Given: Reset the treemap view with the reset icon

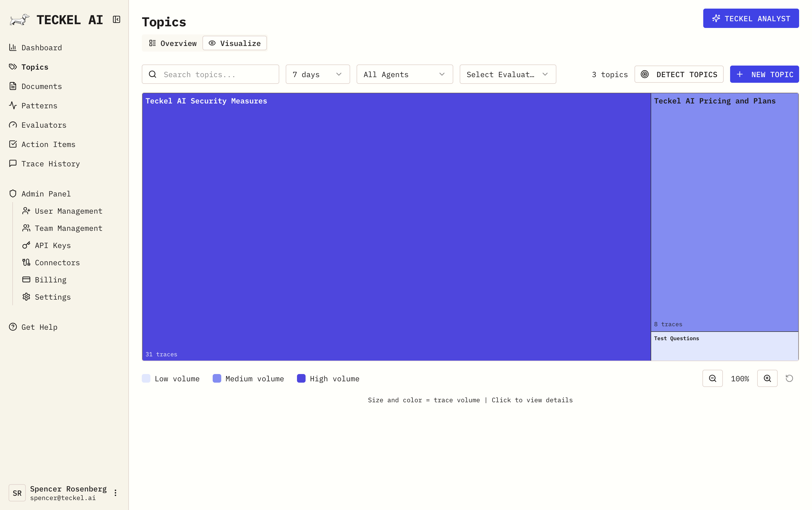Looking at the screenshot, I should point(789,378).
